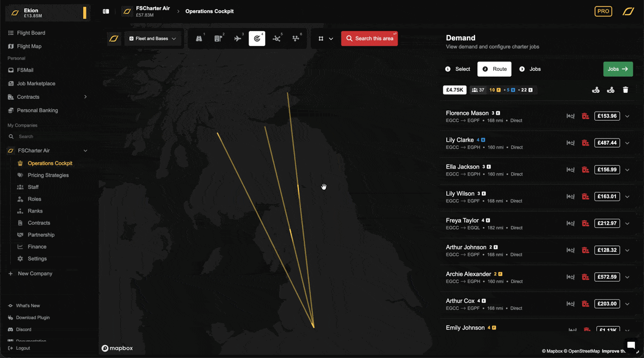Select the hierarchy mode numbered 6

click(x=296, y=39)
